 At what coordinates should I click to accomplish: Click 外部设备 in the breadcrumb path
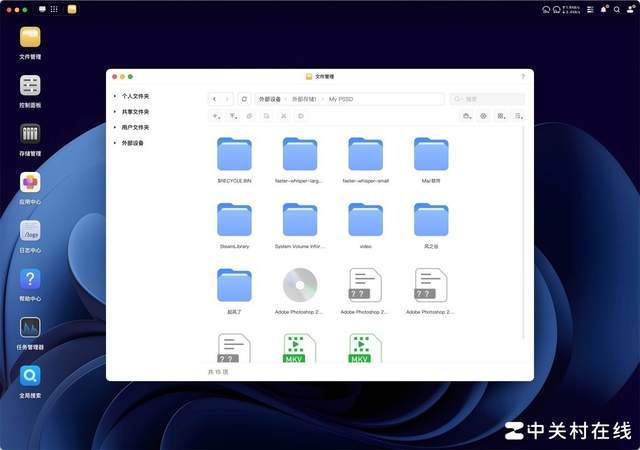(269, 99)
